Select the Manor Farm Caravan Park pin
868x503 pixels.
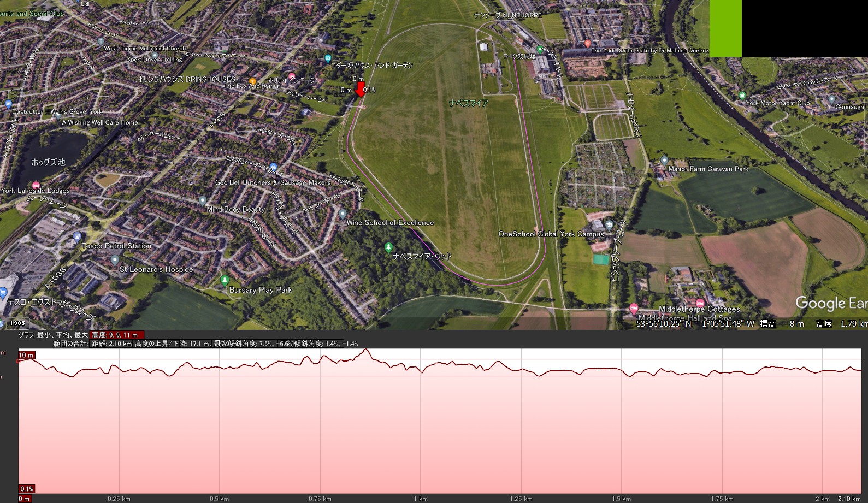pyautogui.click(x=664, y=161)
